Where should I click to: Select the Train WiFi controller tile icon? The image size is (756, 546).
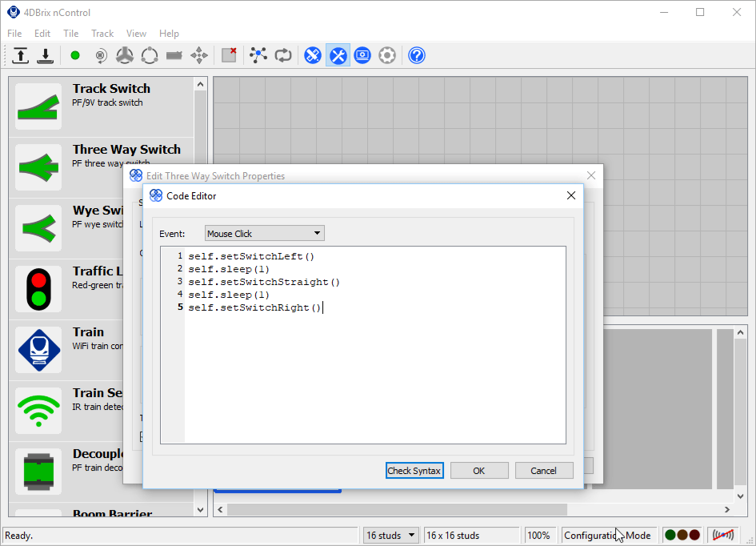pos(38,350)
